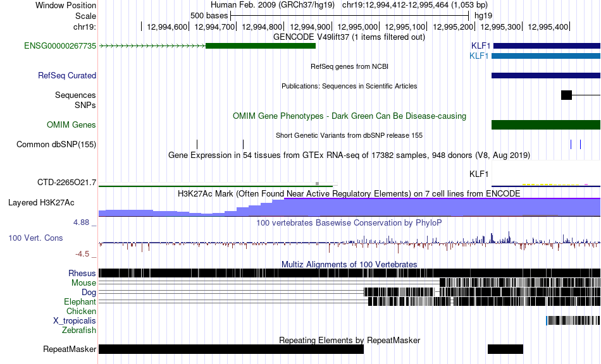Click the ENSG00000267735 gene label
Image resolution: width=601 pixels, height=364 pixels.
pyautogui.click(x=60, y=46)
